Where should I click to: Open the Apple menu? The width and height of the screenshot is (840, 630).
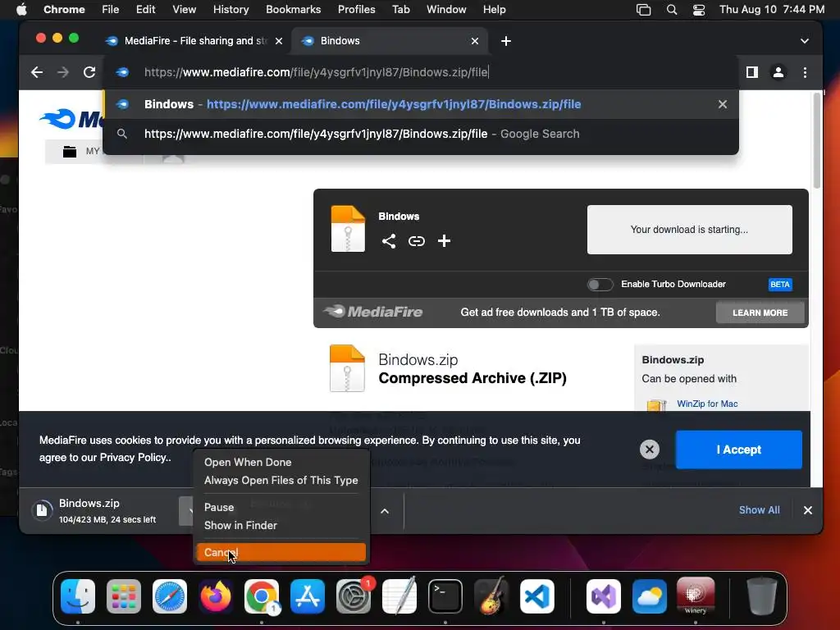[21, 10]
